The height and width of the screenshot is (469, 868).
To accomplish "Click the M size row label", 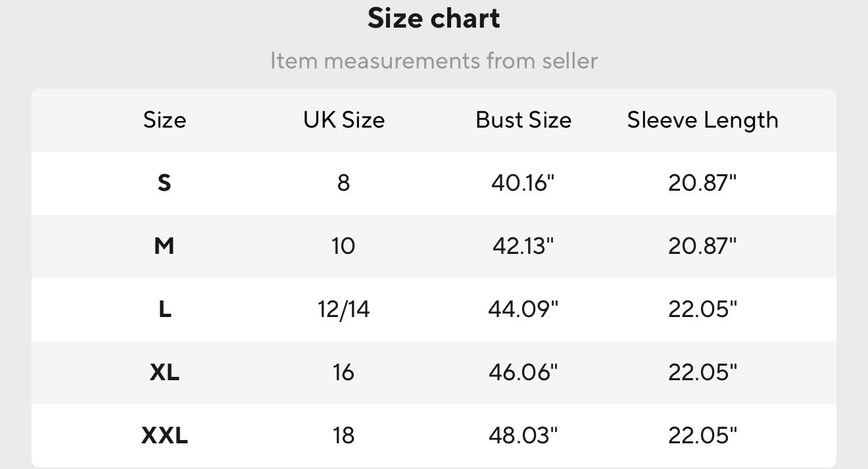I will click(x=164, y=246).
